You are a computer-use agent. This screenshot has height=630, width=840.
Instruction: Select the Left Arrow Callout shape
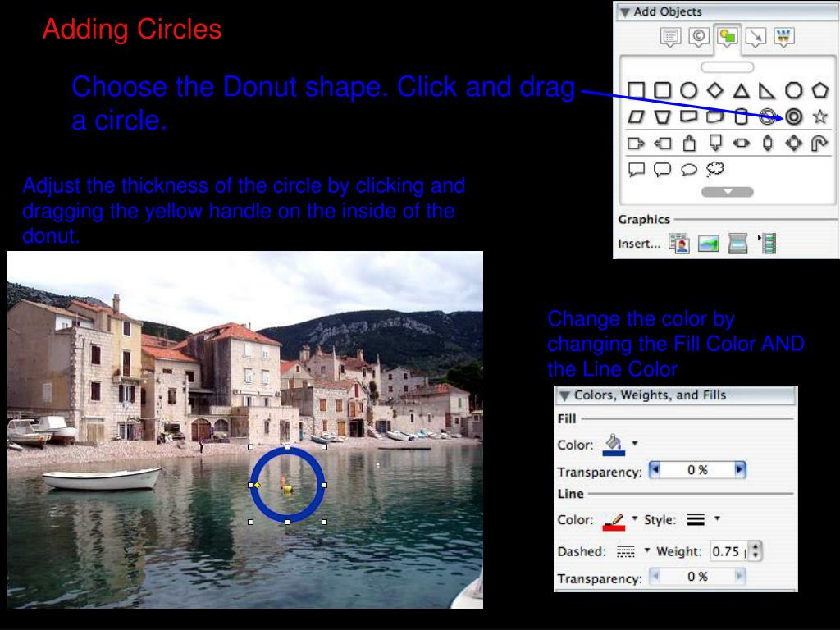(662, 143)
